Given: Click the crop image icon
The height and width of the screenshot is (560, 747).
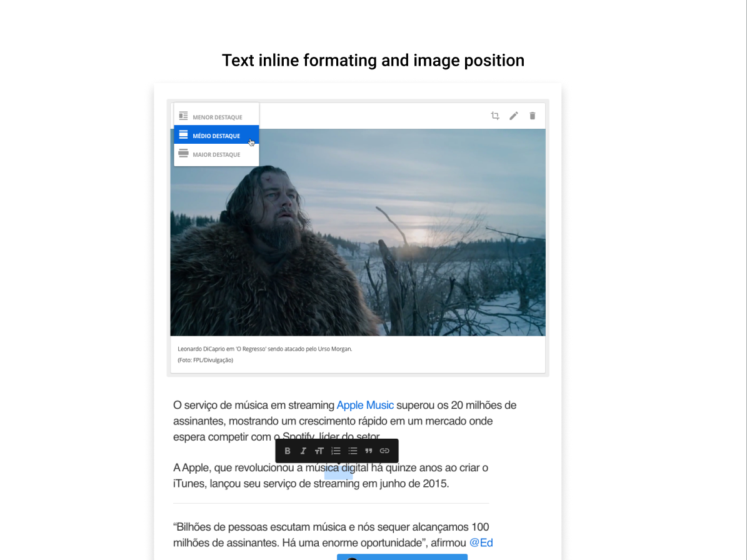Looking at the screenshot, I should pyautogui.click(x=495, y=116).
